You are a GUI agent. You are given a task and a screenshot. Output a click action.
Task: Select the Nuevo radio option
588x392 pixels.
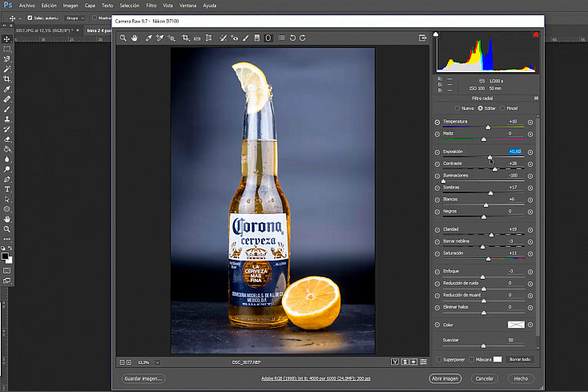[x=457, y=108]
